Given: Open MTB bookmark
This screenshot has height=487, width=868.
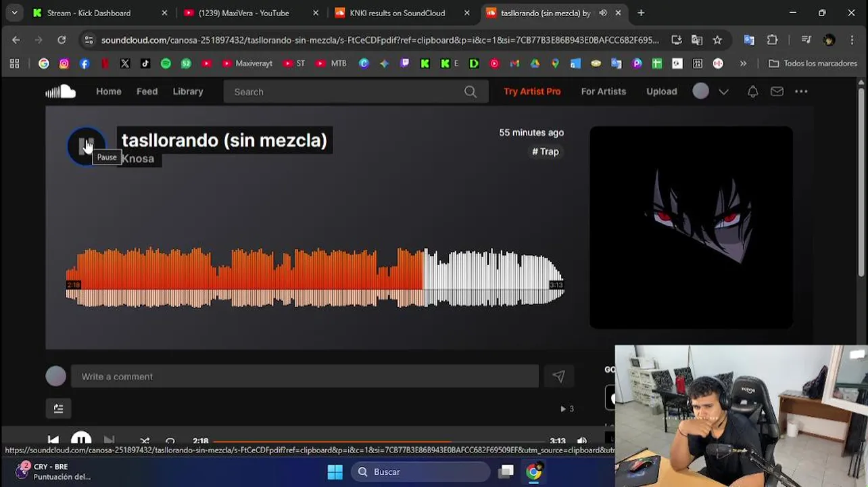Looking at the screenshot, I should point(331,64).
